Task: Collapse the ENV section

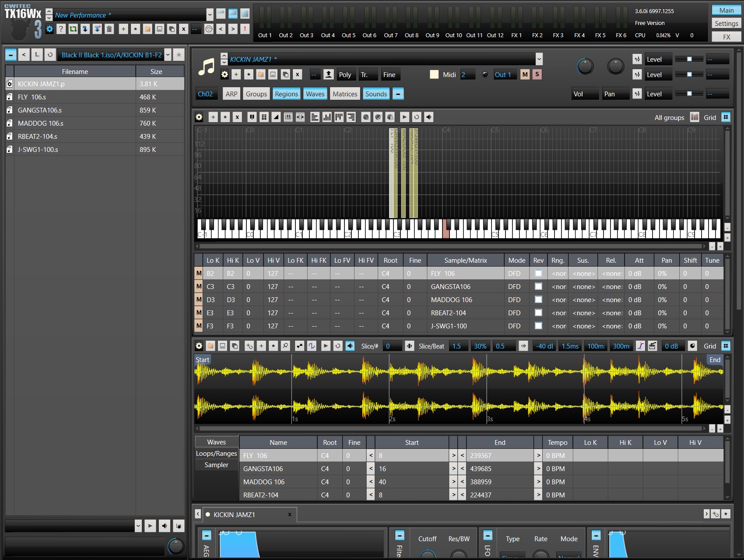Action: pos(596,535)
